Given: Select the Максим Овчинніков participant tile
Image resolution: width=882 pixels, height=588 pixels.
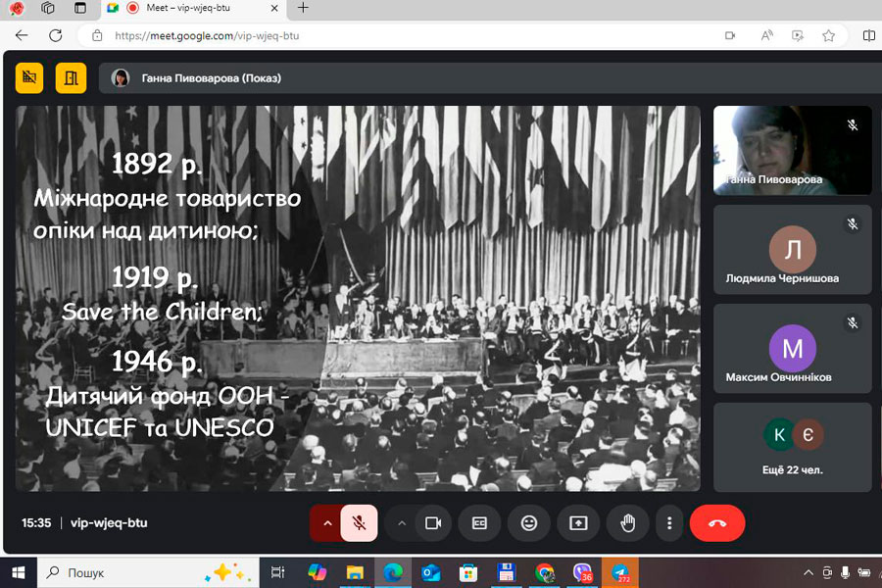Looking at the screenshot, I should click(792, 348).
